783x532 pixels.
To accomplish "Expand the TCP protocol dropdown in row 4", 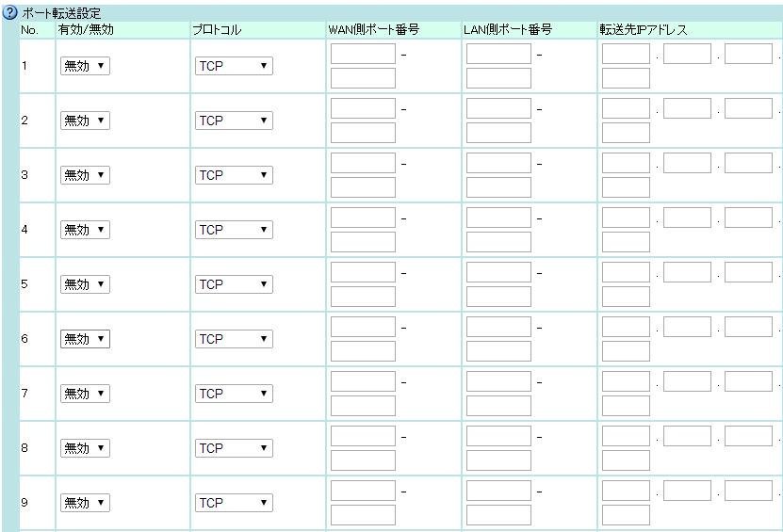I will click(234, 230).
